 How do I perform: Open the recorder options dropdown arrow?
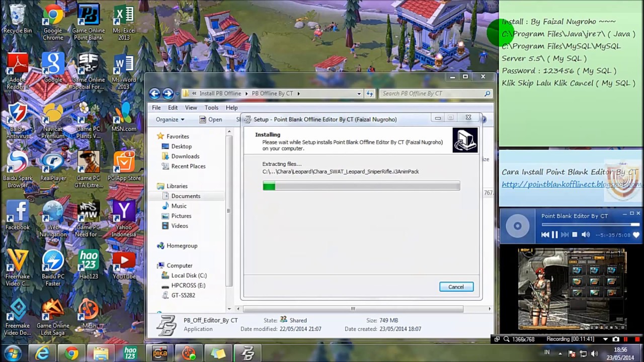605,339
